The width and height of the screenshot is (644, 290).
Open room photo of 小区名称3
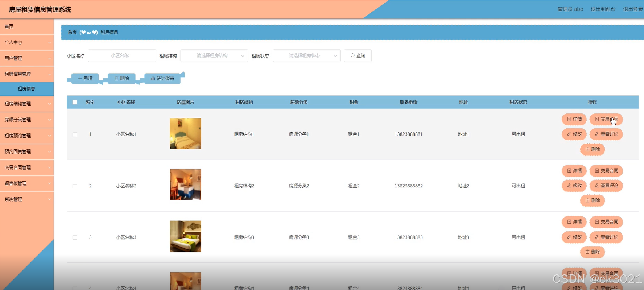click(x=186, y=236)
